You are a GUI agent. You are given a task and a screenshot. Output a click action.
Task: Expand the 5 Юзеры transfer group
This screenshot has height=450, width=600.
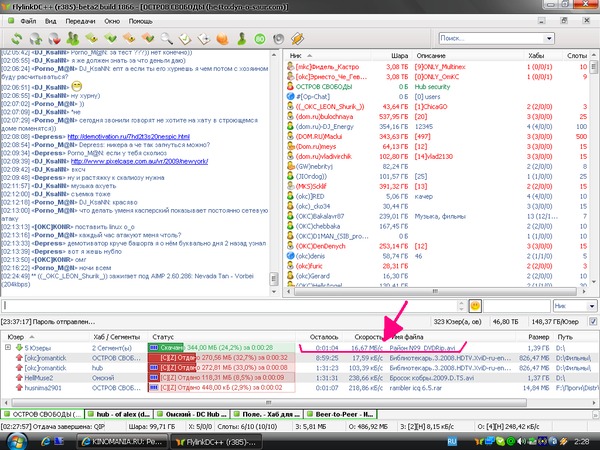8,347
